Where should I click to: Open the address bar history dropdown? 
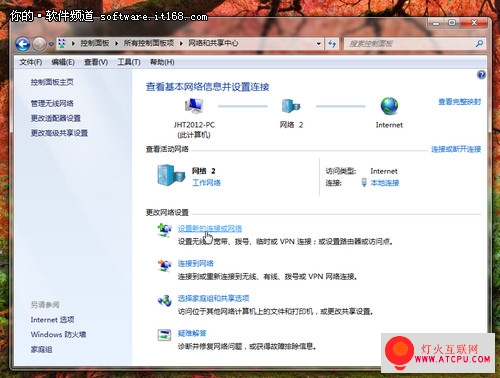click(319, 44)
